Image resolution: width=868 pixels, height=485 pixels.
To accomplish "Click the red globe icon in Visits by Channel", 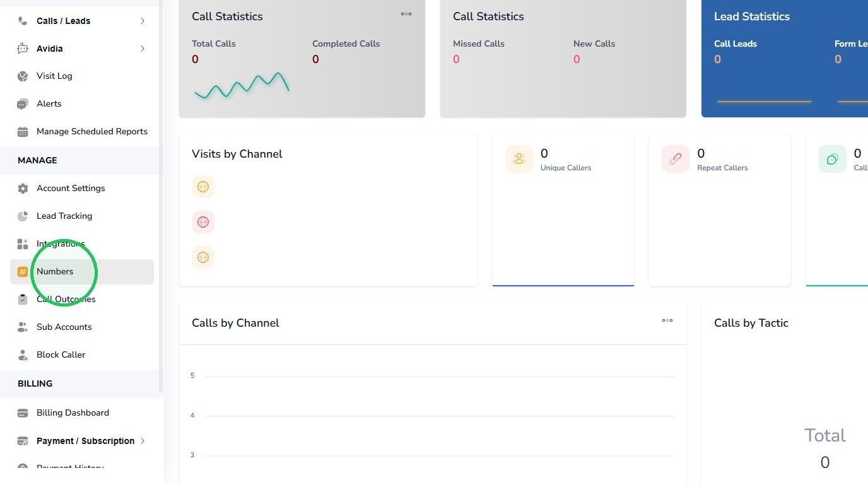I will tap(203, 222).
